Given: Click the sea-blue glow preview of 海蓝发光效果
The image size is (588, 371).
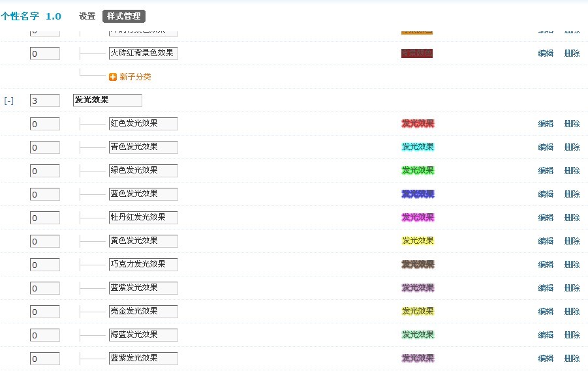Looking at the screenshot, I should tap(418, 334).
